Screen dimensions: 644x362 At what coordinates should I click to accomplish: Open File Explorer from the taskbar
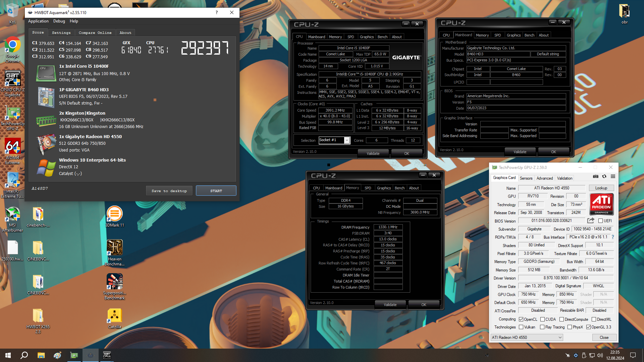(41, 355)
